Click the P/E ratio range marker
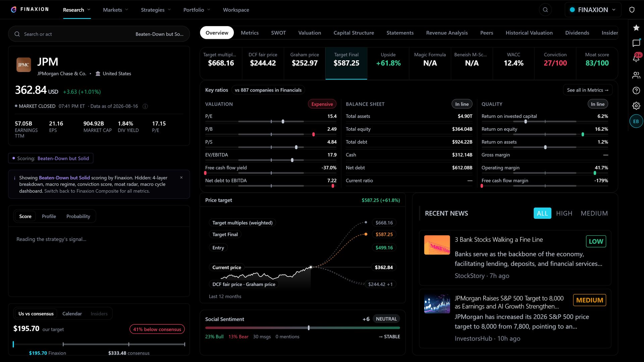644x362 pixels. [283, 122]
